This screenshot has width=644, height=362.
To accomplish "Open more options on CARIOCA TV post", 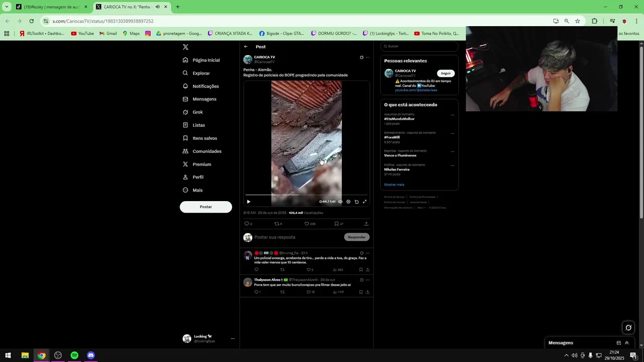I will coord(368,57).
